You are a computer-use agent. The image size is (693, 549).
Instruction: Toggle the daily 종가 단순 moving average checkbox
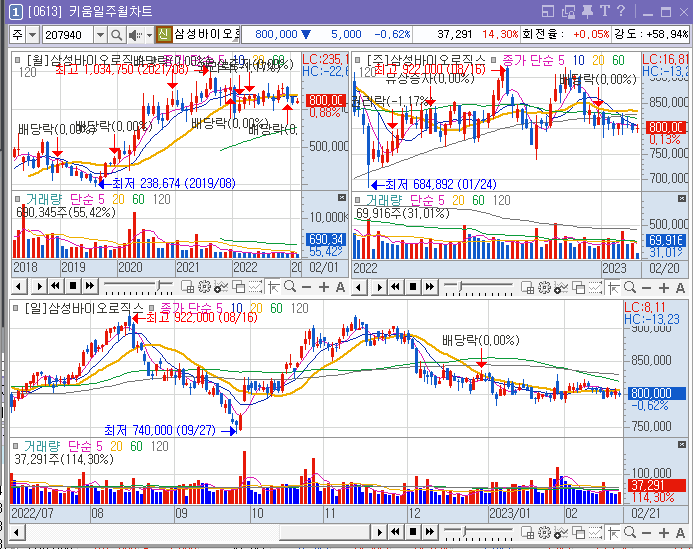pyautogui.click(x=151, y=308)
